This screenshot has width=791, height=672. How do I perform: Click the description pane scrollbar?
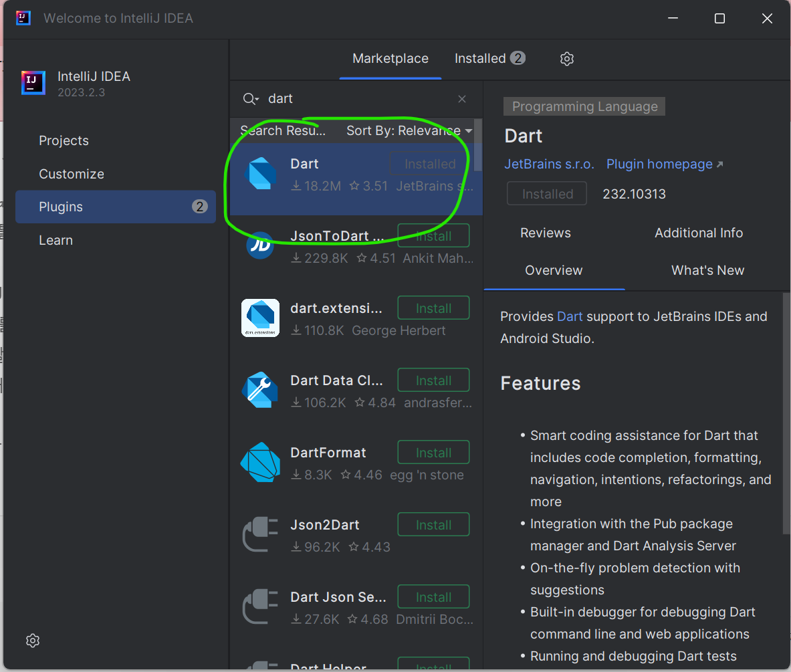coord(786,413)
